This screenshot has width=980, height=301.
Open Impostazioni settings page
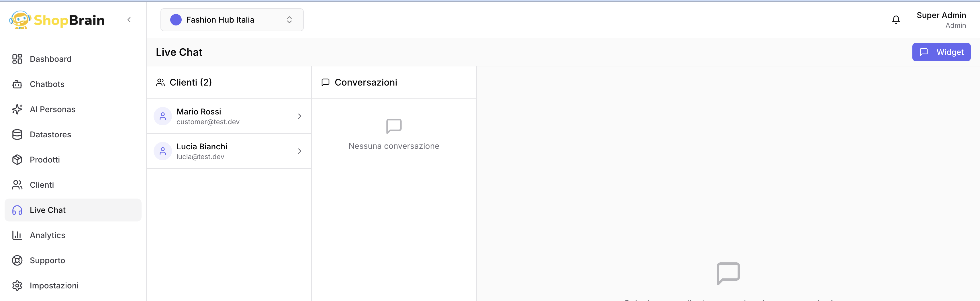coord(54,286)
